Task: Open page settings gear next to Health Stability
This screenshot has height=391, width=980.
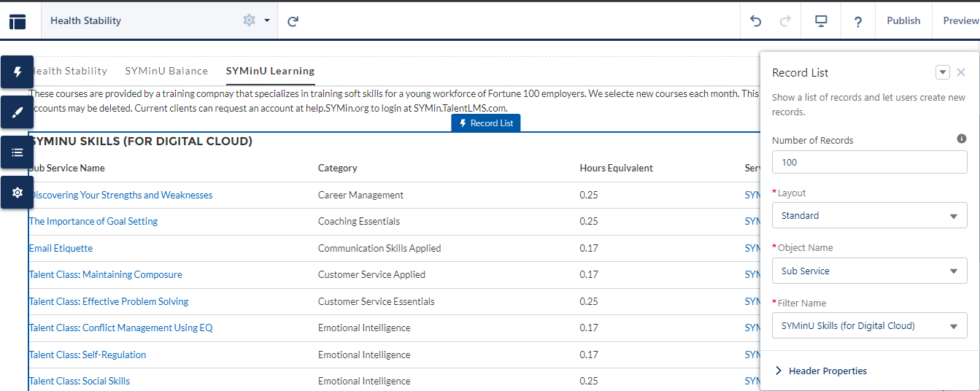Action: tap(249, 20)
